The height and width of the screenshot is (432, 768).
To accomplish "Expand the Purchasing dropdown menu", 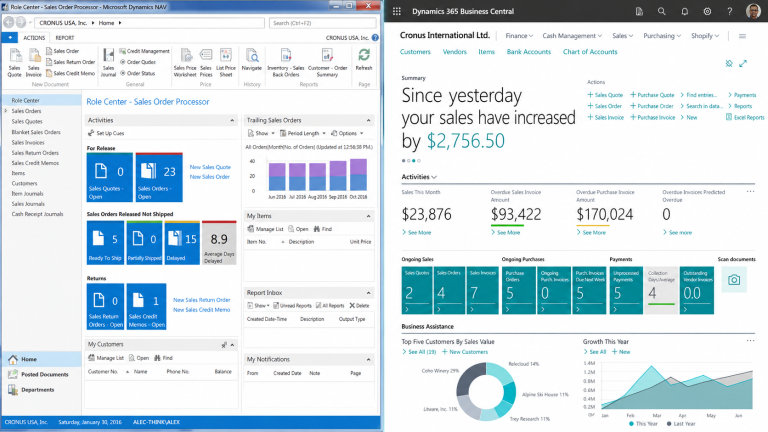I will pos(662,36).
